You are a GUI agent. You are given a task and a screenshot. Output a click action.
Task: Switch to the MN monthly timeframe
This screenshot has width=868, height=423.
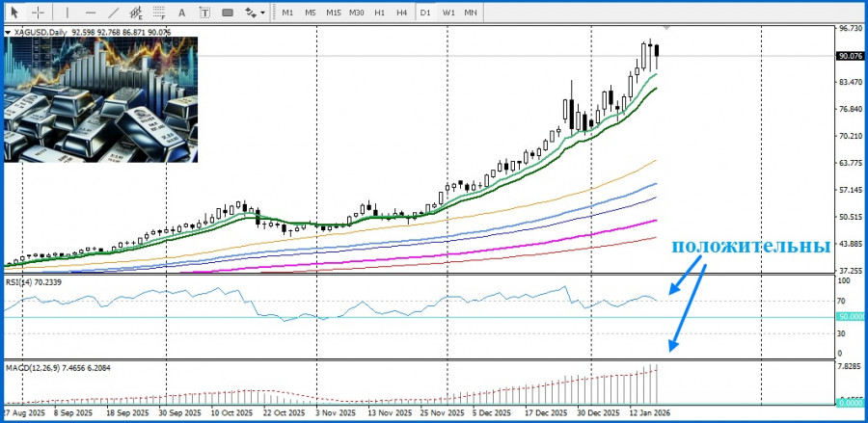471,13
